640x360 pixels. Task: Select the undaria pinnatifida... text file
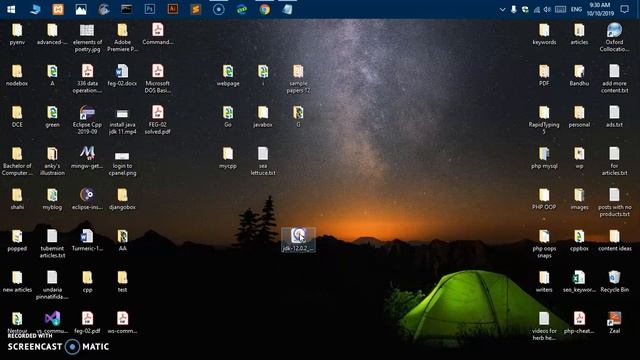coord(52,285)
